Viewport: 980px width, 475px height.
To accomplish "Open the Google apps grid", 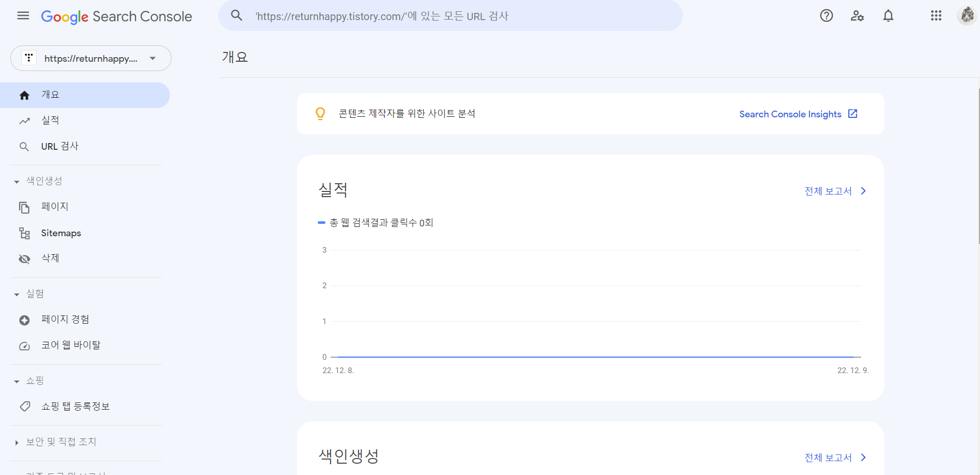I will pyautogui.click(x=936, y=16).
